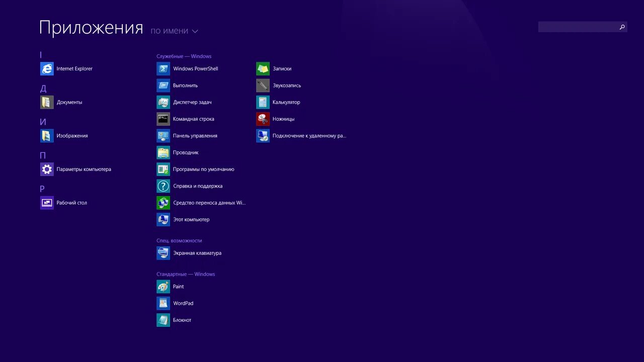644x362 pixels.
Task: Click the 'Диспетчер задач' label text
Action: [x=192, y=102]
